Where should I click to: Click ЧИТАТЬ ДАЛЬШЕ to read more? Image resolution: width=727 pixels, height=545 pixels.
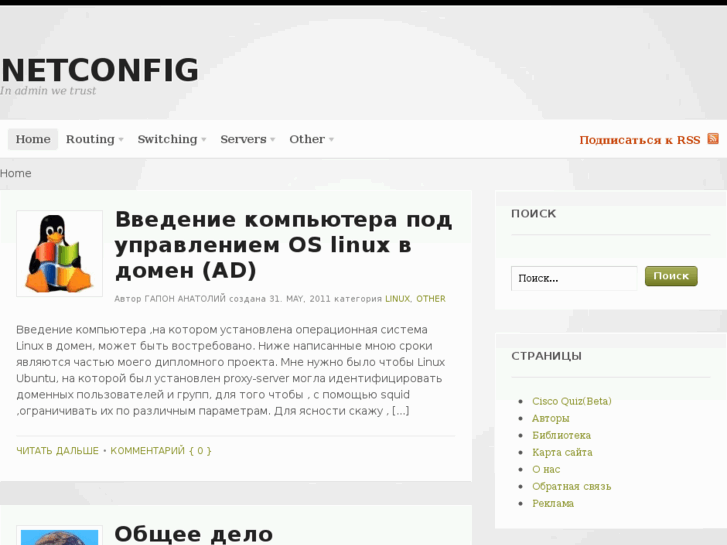tap(57, 451)
